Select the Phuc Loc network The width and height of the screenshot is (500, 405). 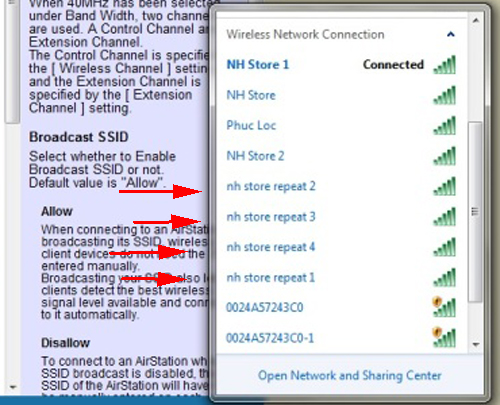click(341, 126)
